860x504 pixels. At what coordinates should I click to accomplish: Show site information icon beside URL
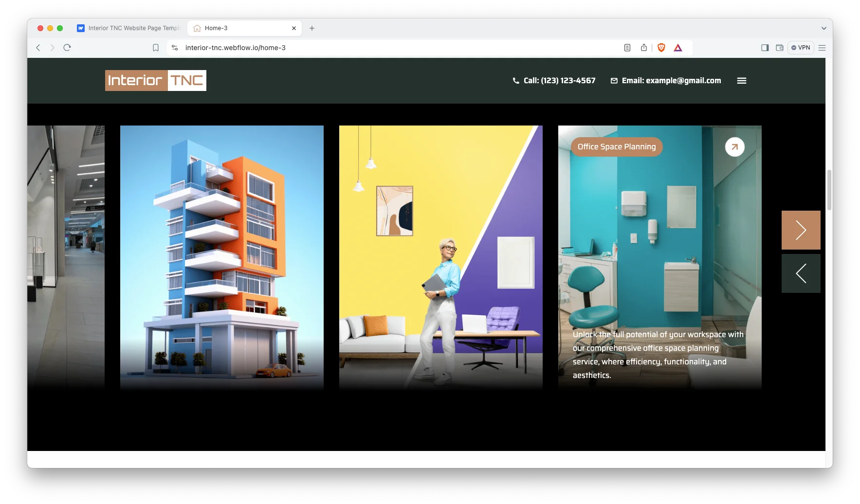click(x=175, y=48)
